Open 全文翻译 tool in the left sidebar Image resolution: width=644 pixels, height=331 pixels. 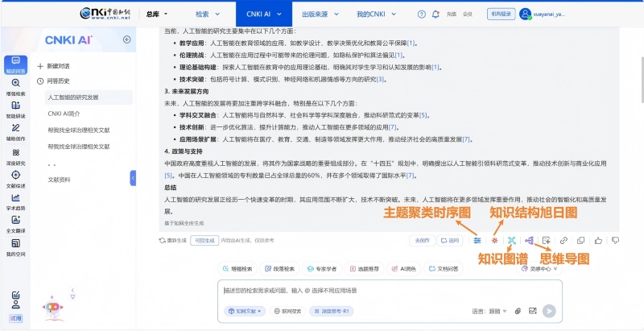15,225
